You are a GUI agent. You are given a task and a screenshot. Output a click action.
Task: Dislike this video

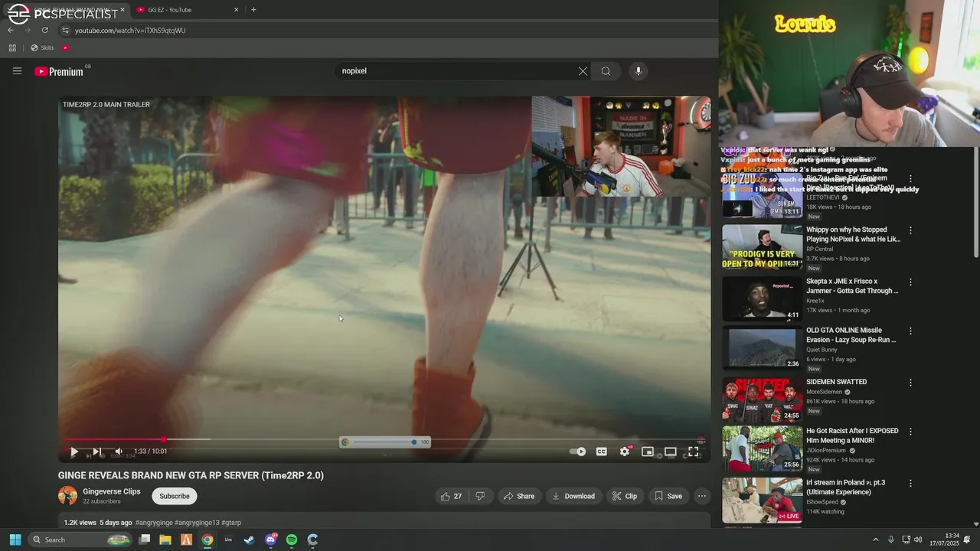point(480,496)
